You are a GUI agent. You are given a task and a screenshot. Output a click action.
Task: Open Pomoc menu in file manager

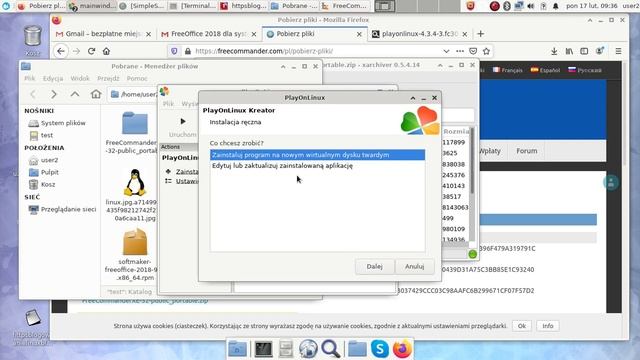click(137, 78)
